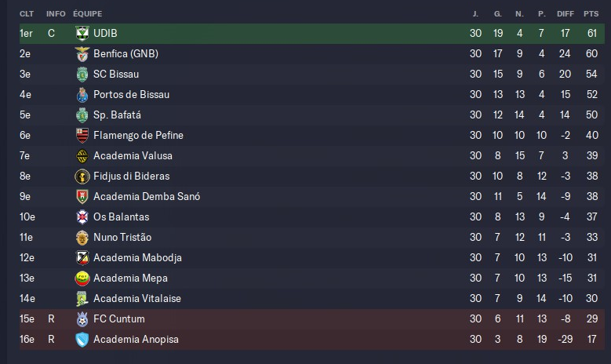Open Academia Demba Sanó team link
The height and width of the screenshot is (364, 611).
pyautogui.click(x=146, y=196)
